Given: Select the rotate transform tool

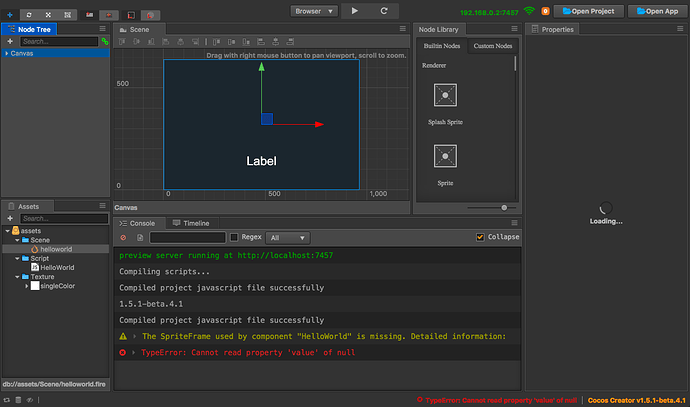Looking at the screenshot, I should click(29, 15).
